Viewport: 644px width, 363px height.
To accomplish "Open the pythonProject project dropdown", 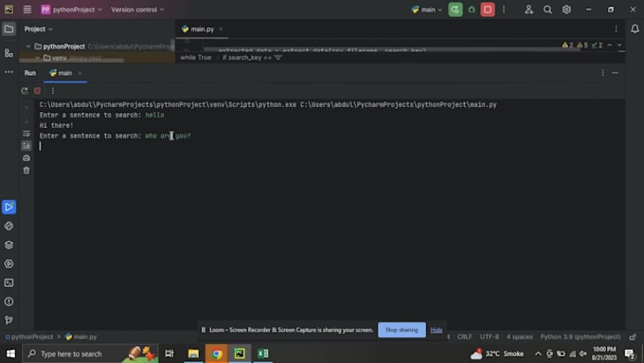I will 71,9.
